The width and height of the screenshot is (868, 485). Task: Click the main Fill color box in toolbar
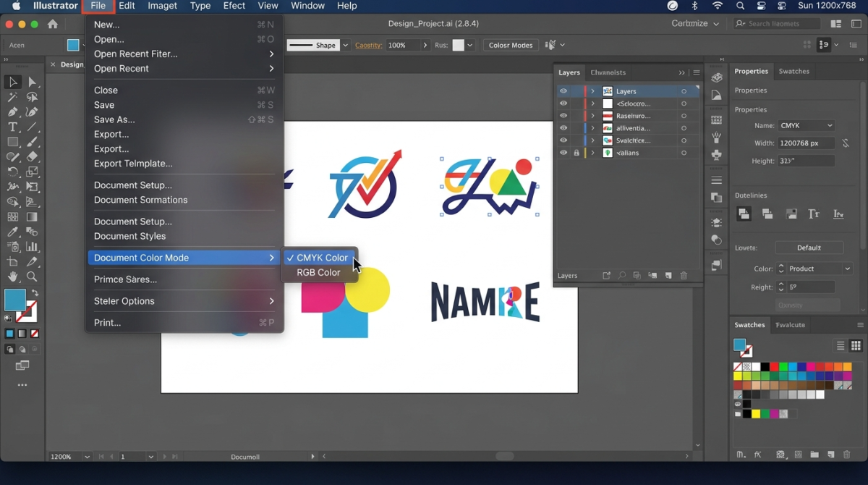pyautogui.click(x=14, y=299)
